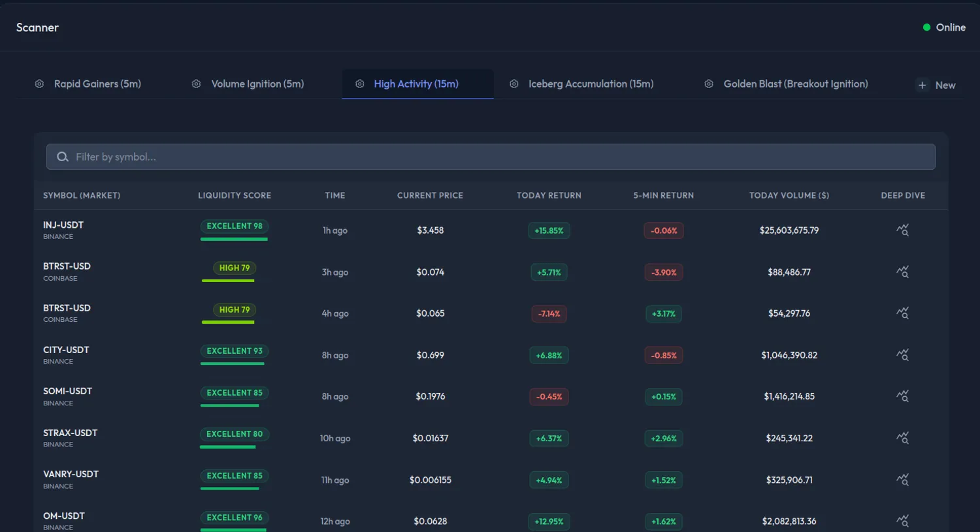This screenshot has height=532, width=980.
Task: Click the EXCELLENT 93 badge for CITY-USDT
Action: point(234,351)
